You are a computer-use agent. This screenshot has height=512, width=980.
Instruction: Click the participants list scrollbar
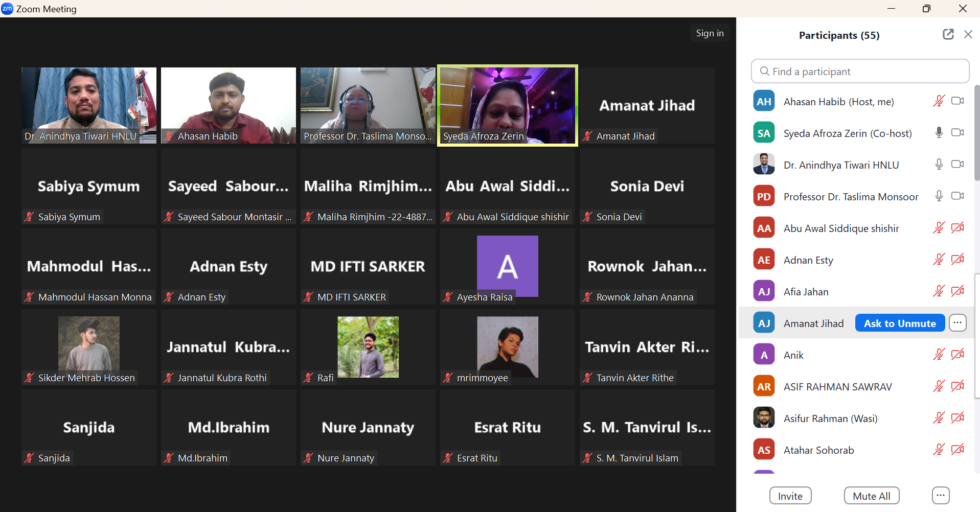pos(976,133)
